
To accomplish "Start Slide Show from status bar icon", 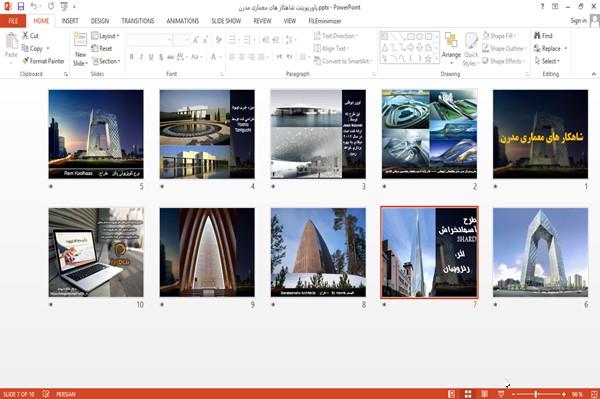I will click(501, 394).
